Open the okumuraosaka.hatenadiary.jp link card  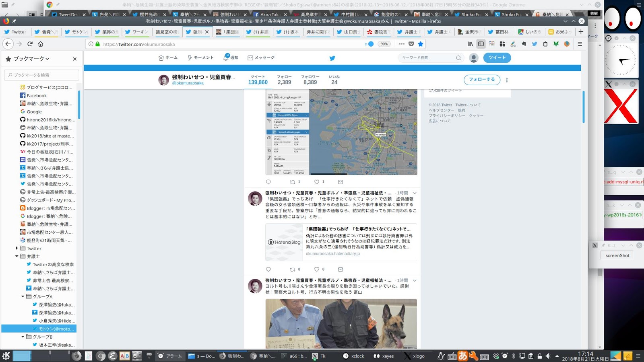[341, 242]
